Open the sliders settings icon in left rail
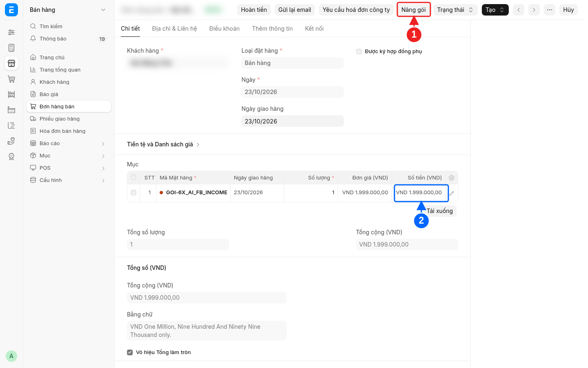 pos(11,32)
